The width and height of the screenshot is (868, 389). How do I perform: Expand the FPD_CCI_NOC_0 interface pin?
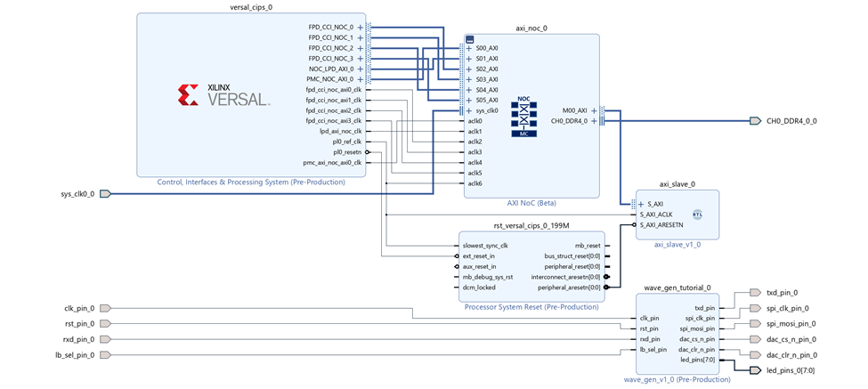(x=361, y=28)
